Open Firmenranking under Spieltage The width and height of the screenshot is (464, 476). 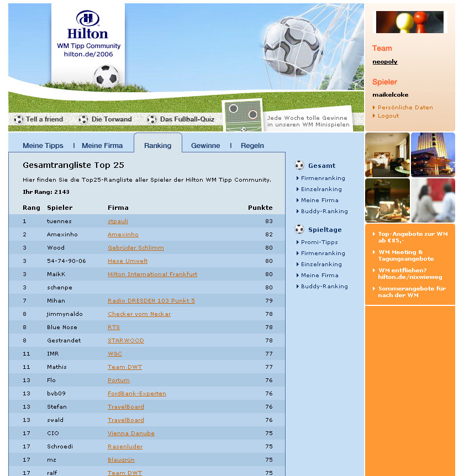tap(323, 253)
